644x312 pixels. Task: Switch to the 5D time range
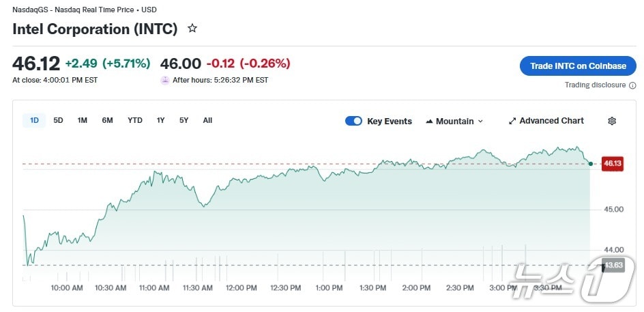coord(58,120)
